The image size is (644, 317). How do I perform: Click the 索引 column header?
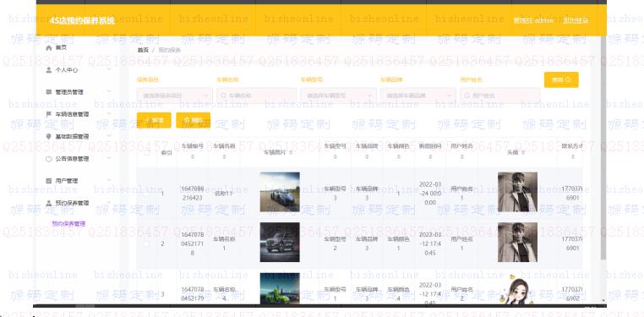(166, 153)
